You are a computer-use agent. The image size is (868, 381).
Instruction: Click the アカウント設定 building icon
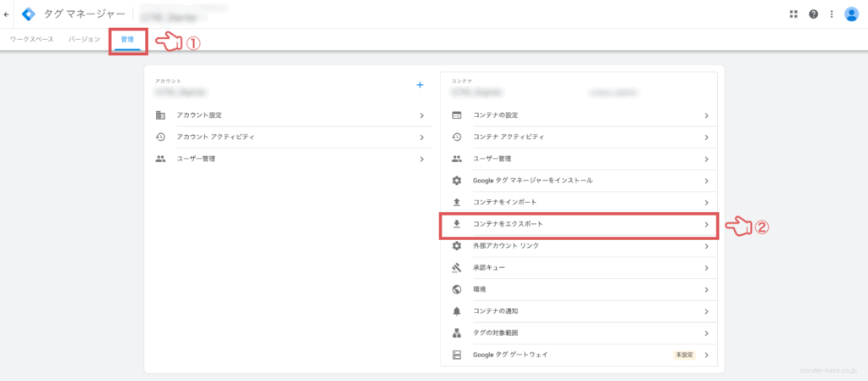(x=160, y=115)
